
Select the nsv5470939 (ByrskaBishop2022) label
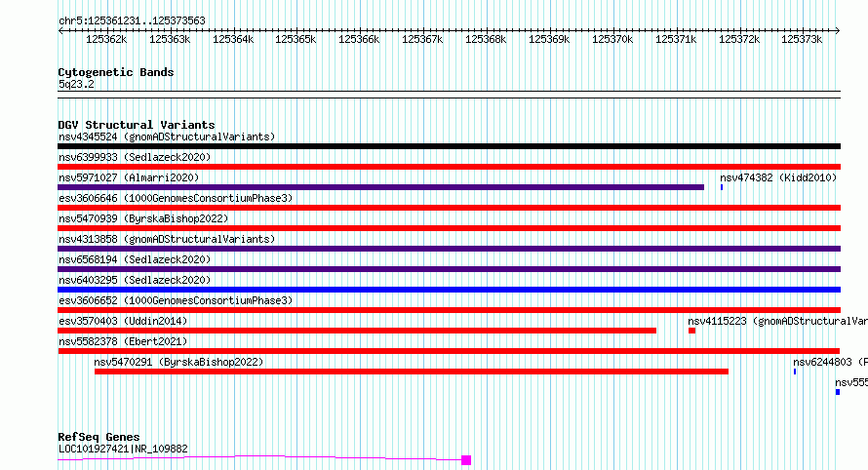point(143,218)
